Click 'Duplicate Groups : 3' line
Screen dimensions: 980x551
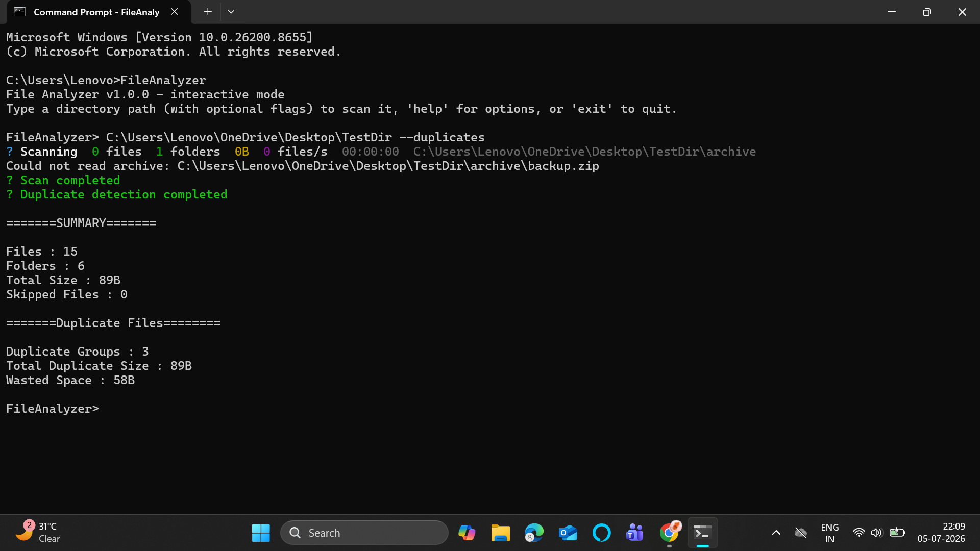click(x=78, y=352)
